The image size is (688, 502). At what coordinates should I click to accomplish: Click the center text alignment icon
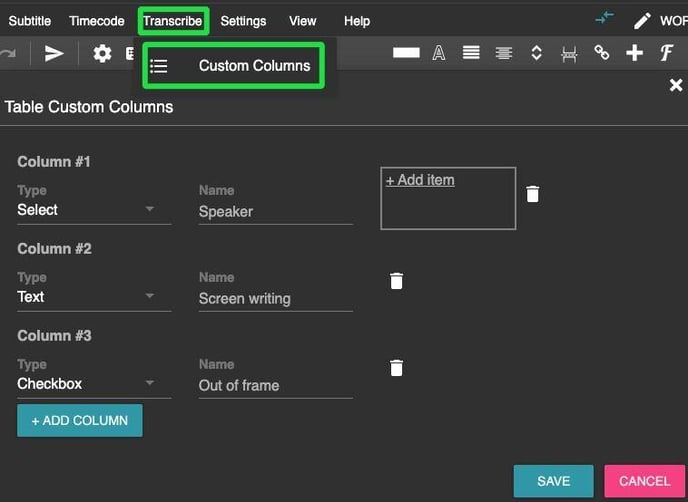pos(504,54)
